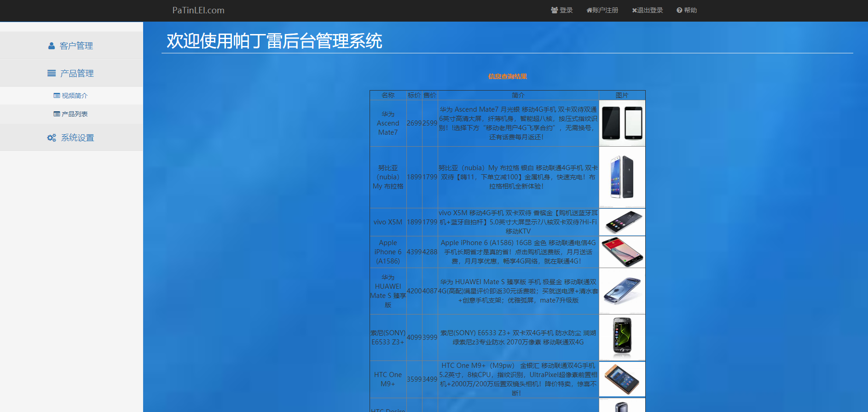Click the 4200 list price cell

coord(414,291)
